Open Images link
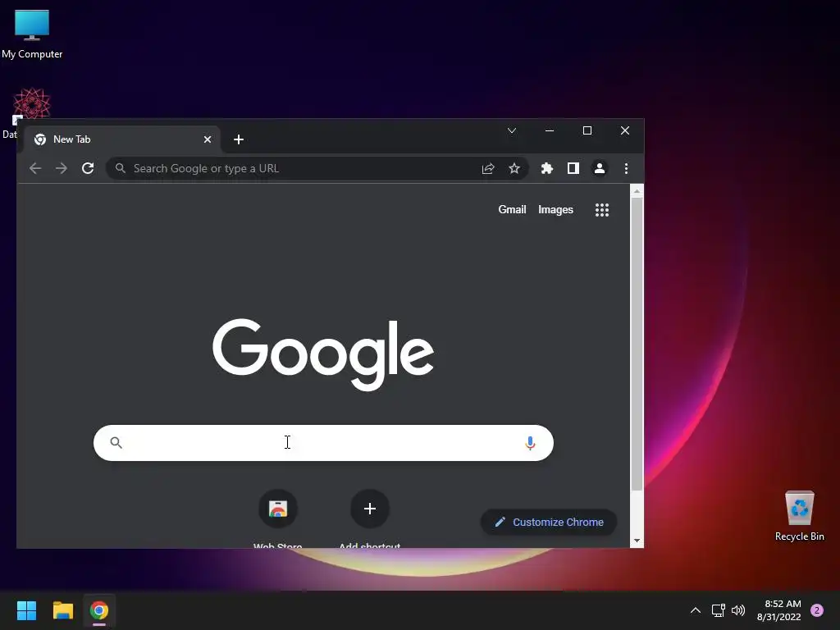Image resolution: width=840 pixels, height=630 pixels. click(555, 209)
